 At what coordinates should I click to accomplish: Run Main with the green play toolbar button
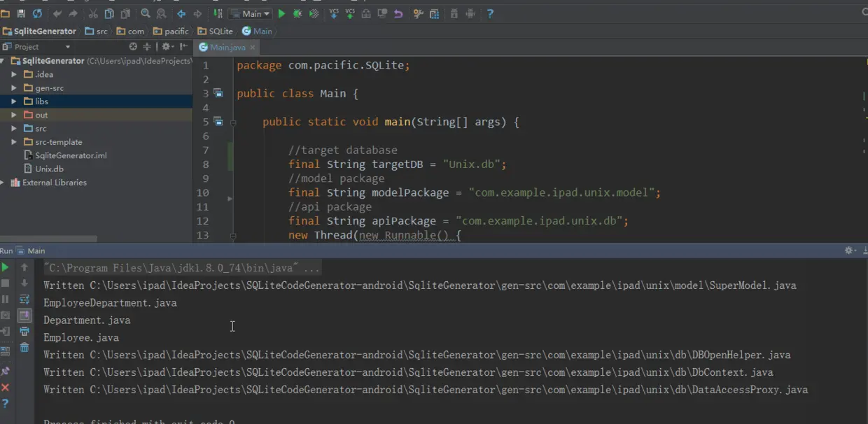pyautogui.click(x=281, y=13)
